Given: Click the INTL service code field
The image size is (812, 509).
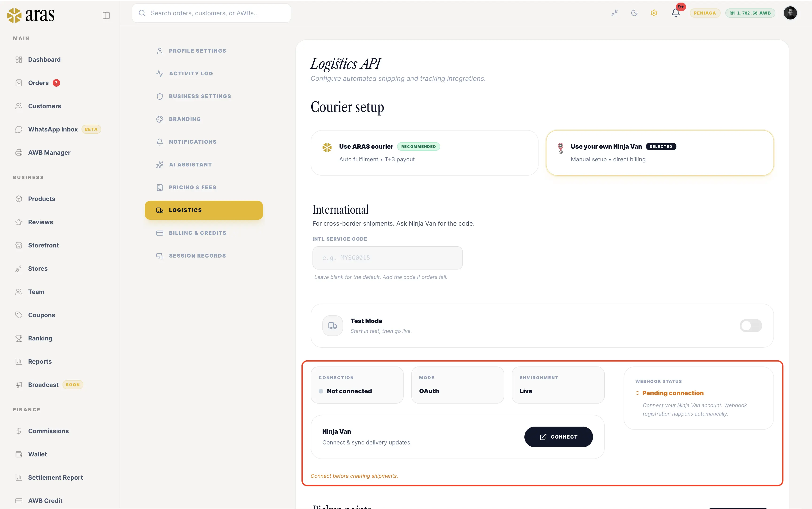Looking at the screenshot, I should click(x=387, y=258).
